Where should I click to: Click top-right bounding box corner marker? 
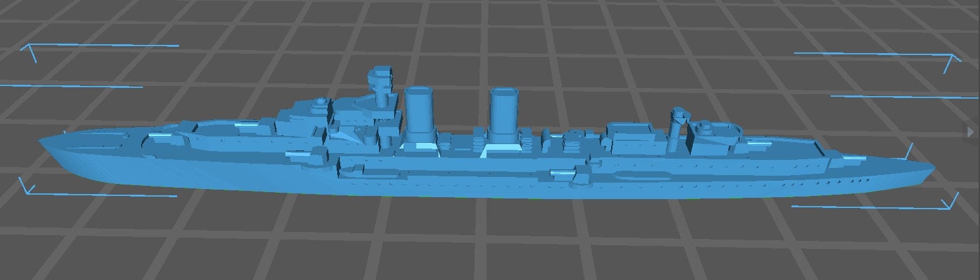point(952,59)
